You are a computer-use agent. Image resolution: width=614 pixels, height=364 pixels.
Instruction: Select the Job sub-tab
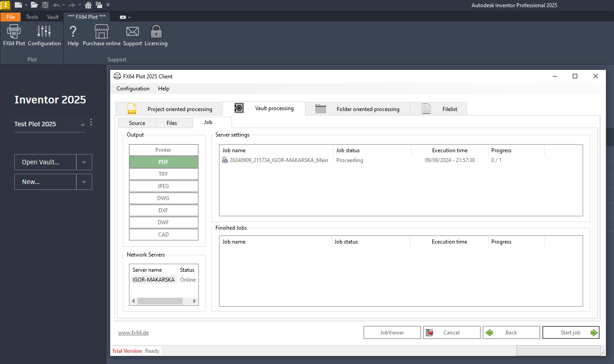coord(212,122)
